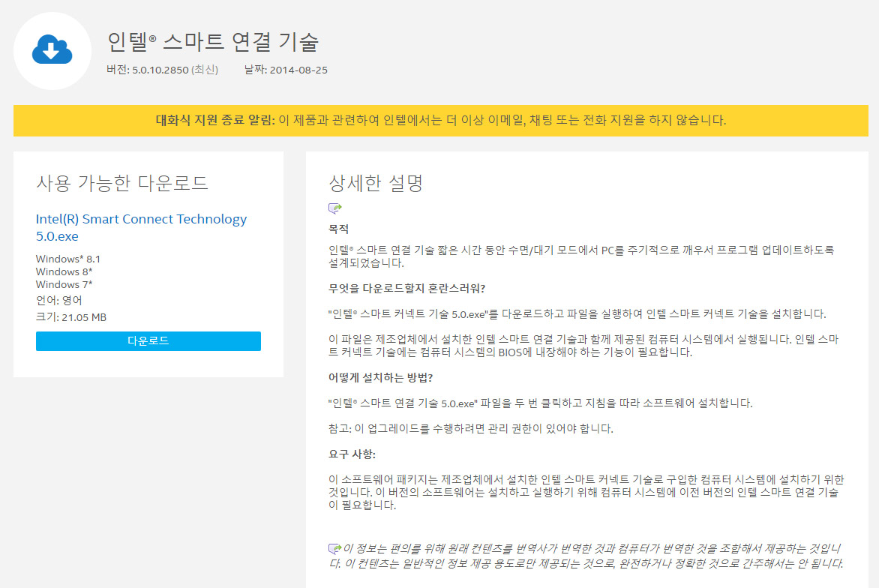Click the 언어: 영어 language line
Image resolution: width=879 pixels, height=588 pixels.
coord(59,300)
